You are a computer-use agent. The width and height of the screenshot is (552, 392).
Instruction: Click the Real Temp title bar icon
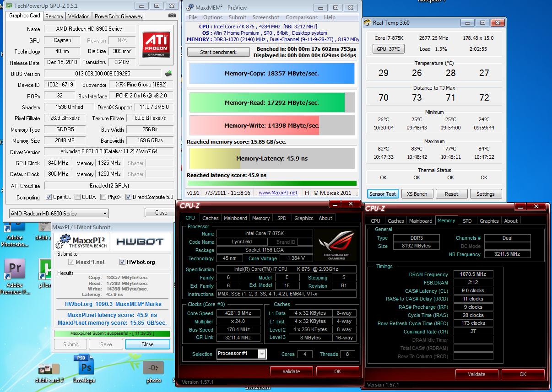click(x=368, y=22)
